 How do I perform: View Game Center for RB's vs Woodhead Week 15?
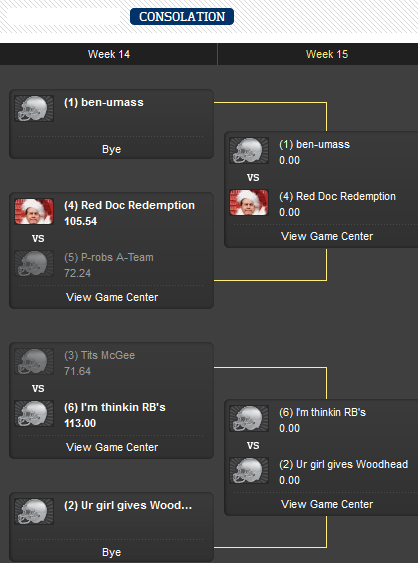point(327,504)
